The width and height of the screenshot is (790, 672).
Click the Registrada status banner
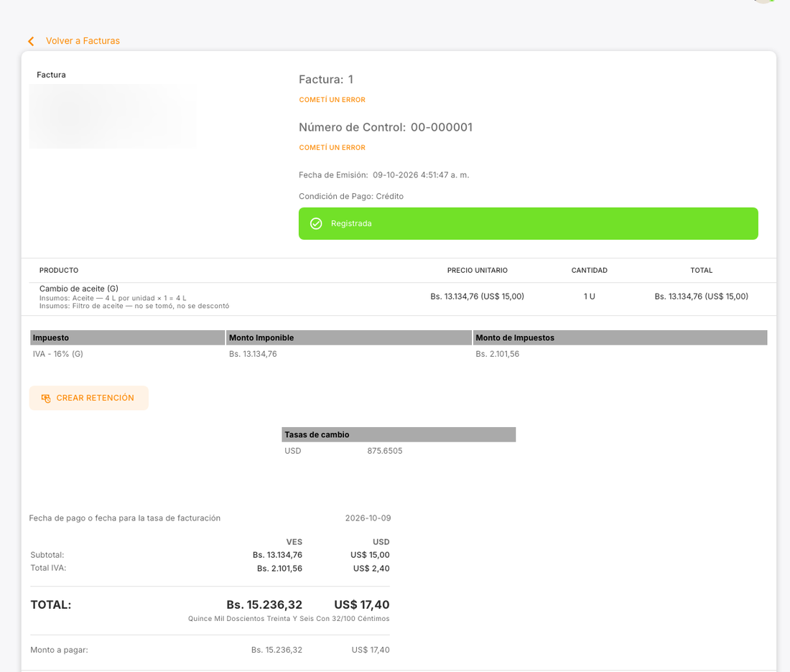(528, 224)
